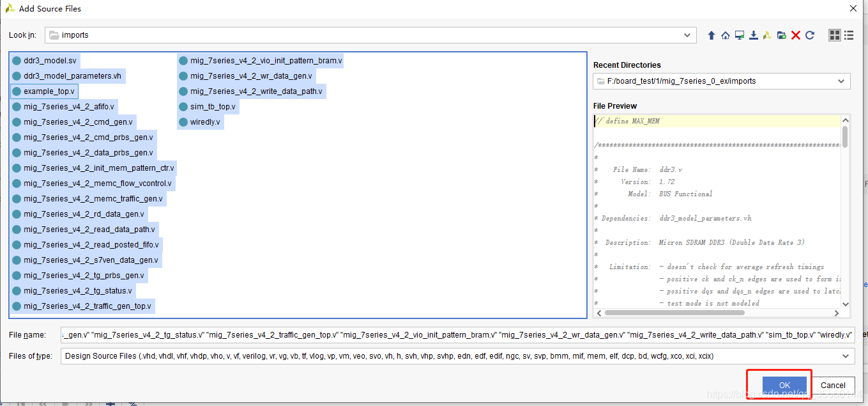Switch to grid icon view
This screenshot has height=406, width=868.
click(x=834, y=35)
